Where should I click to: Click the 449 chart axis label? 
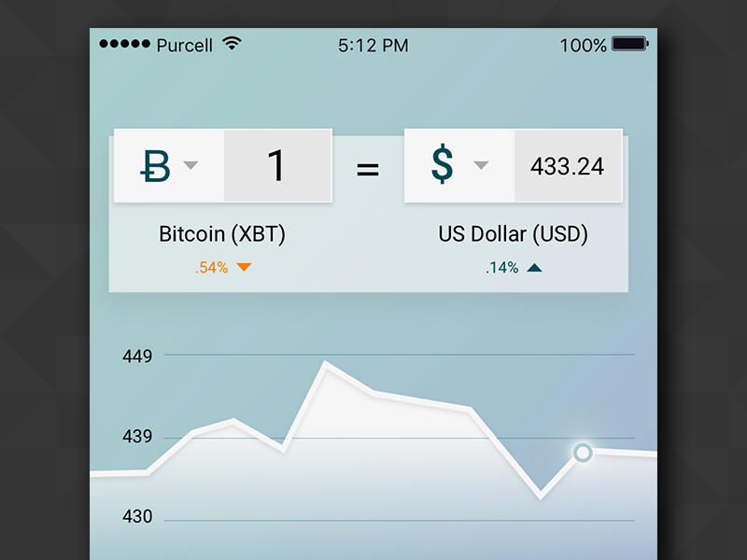[x=137, y=356]
